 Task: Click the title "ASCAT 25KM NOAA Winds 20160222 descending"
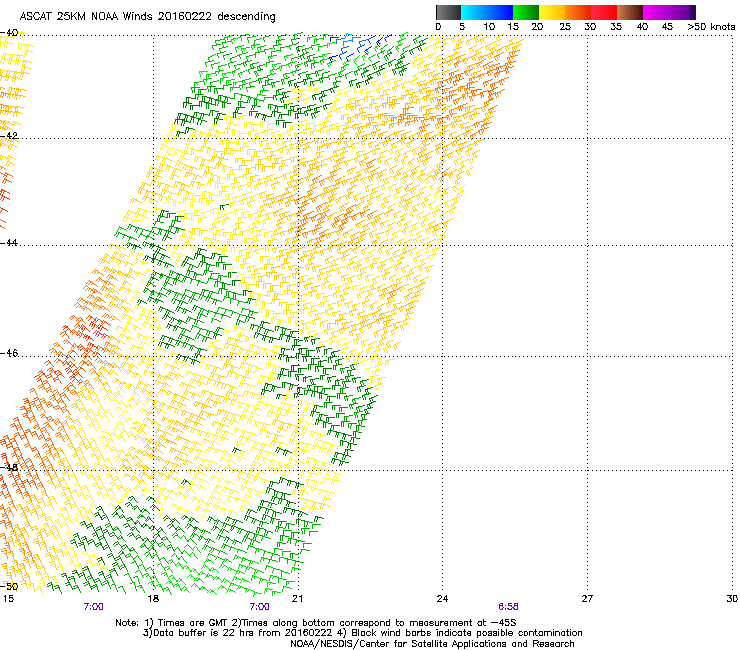click(x=148, y=16)
